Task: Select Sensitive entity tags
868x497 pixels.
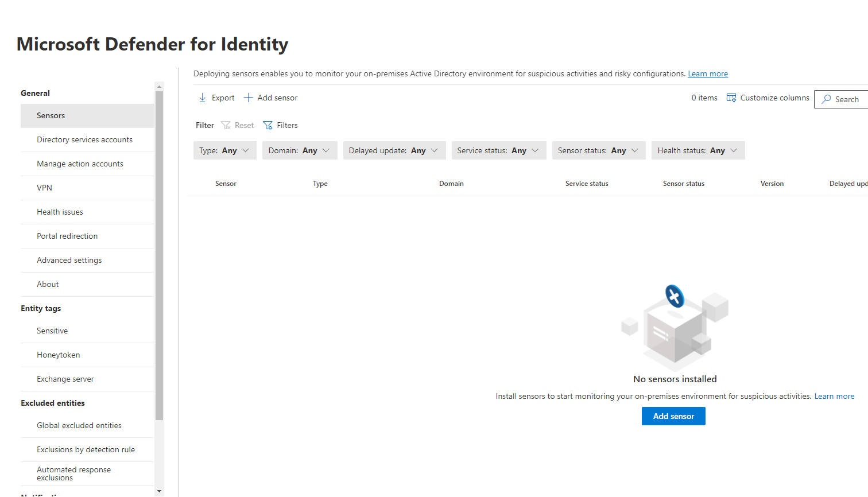Action: point(87,331)
